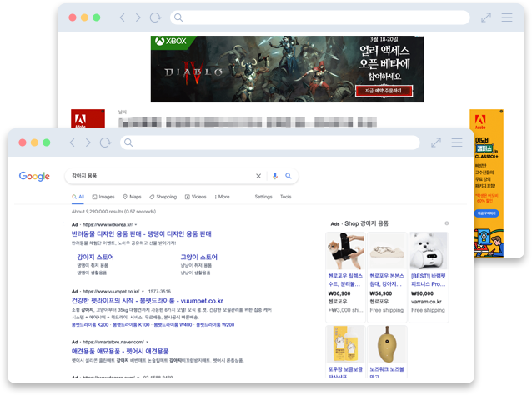Expand dropdown next to smartstore.naver.com ad URL
The height and width of the screenshot is (395, 532).
(x=147, y=342)
